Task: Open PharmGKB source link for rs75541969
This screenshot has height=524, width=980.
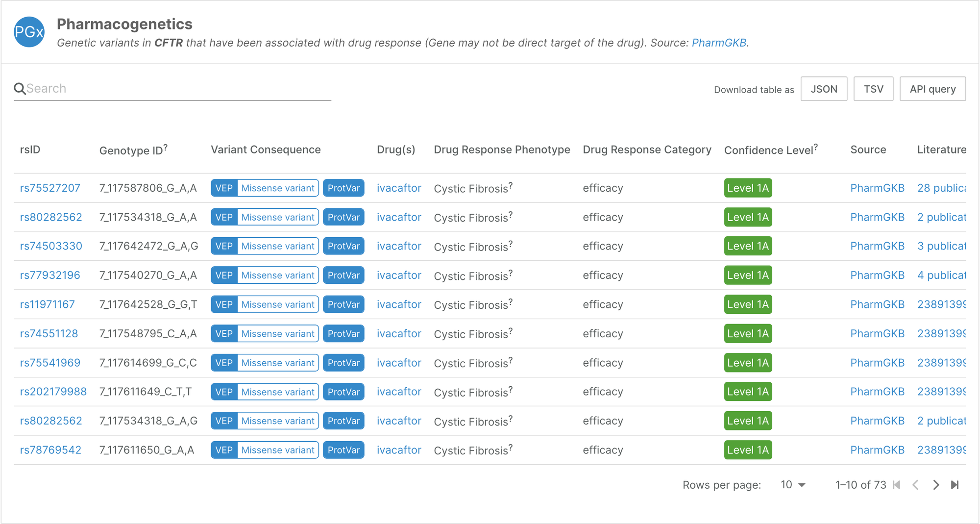Action: point(877,363)
